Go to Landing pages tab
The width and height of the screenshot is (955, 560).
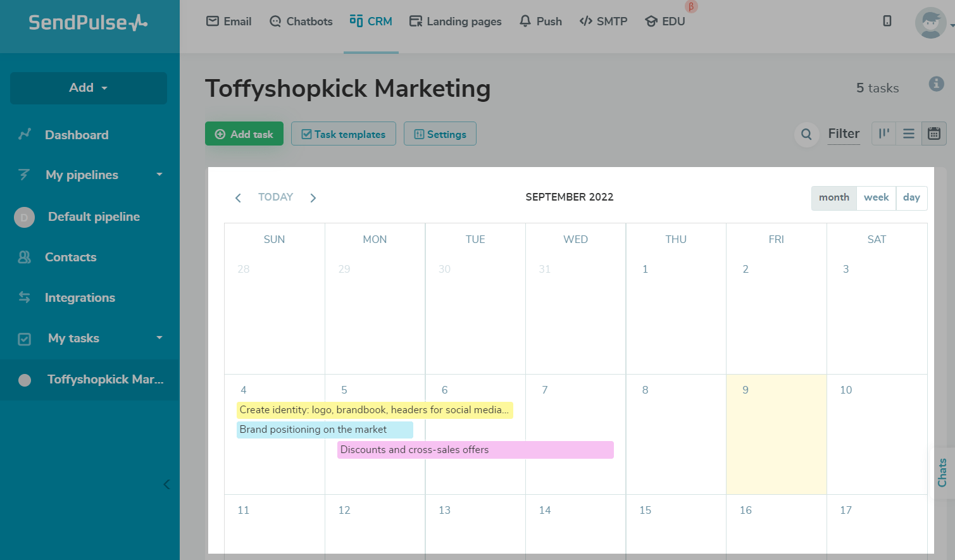tap(455, 22)
